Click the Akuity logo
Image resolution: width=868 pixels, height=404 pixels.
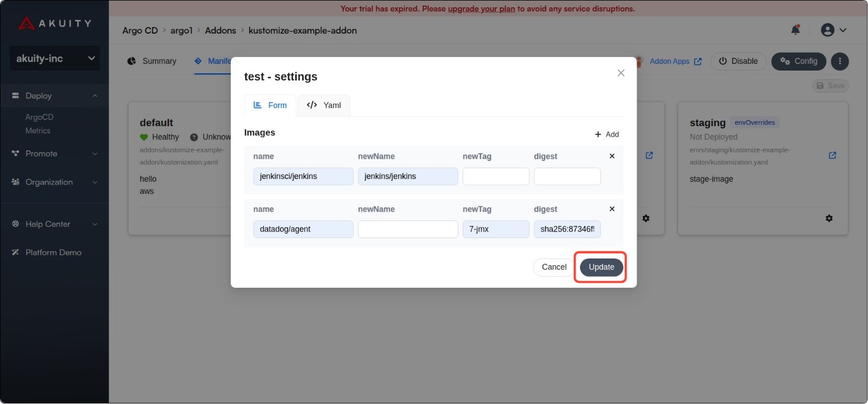click(x=55, y=23)
